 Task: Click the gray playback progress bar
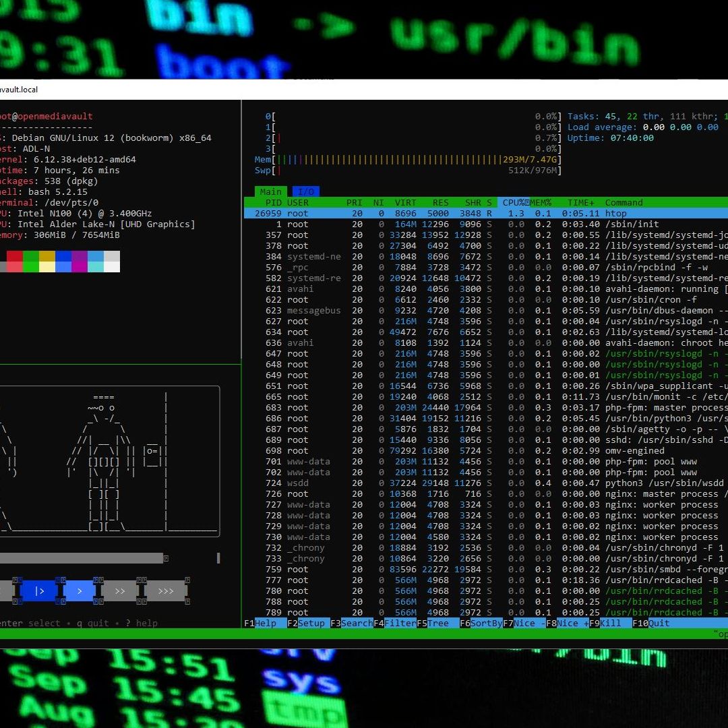(82, 558)
